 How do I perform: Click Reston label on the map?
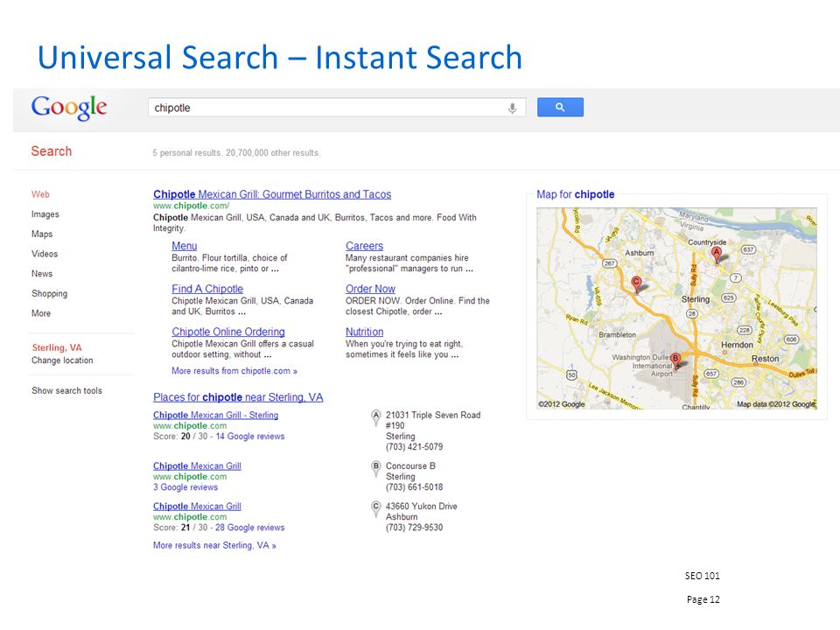coord(765,359)
